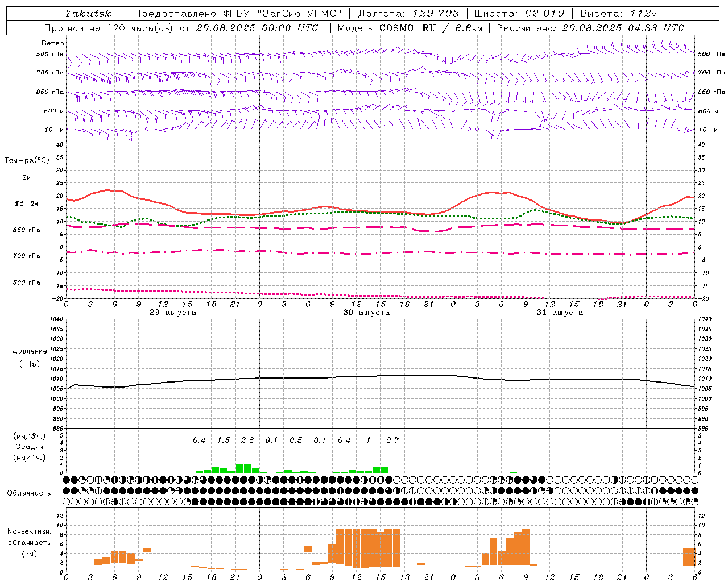Click the Модель COSMO-RU / 6.6км label
The height and width of the screenshot is (582, 728).
pyautogui.click(x=410, y=28)
